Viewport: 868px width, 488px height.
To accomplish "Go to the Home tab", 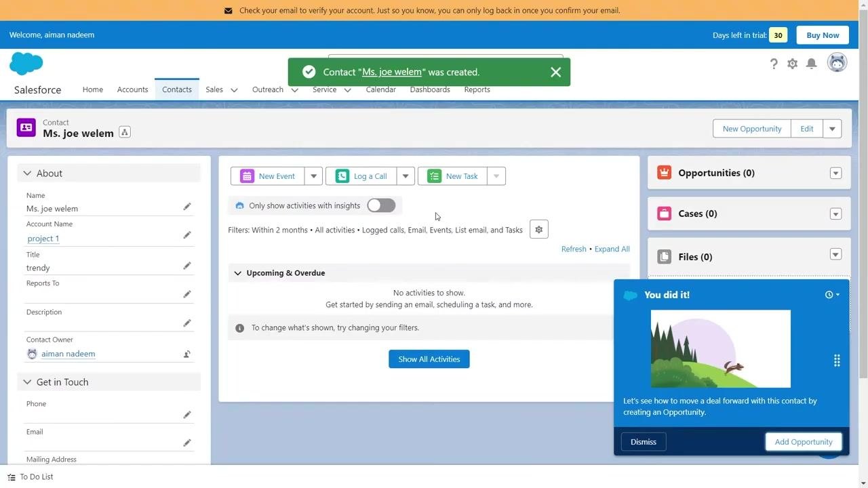I will pos(93,89).
